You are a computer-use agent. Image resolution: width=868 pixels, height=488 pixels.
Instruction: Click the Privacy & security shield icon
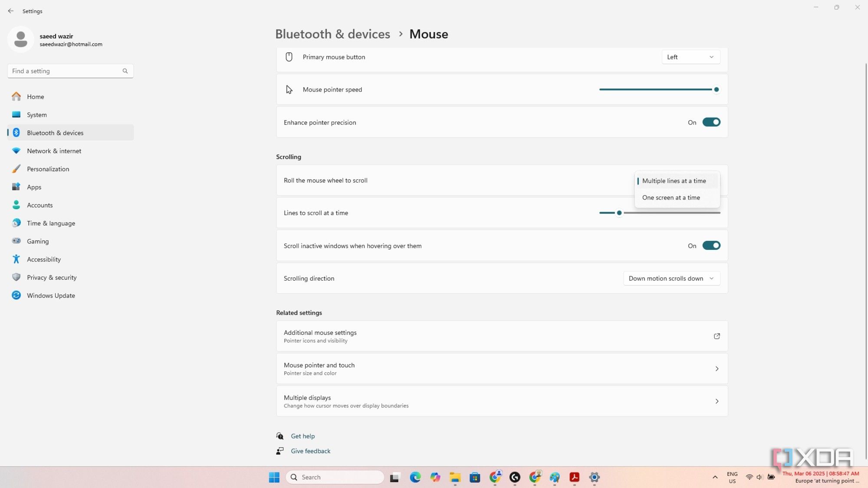16,277
